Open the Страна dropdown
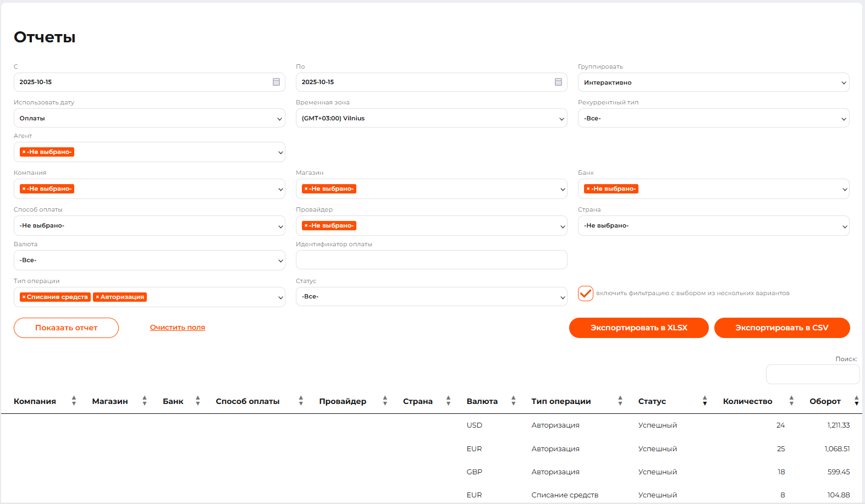 click(713, 225)
